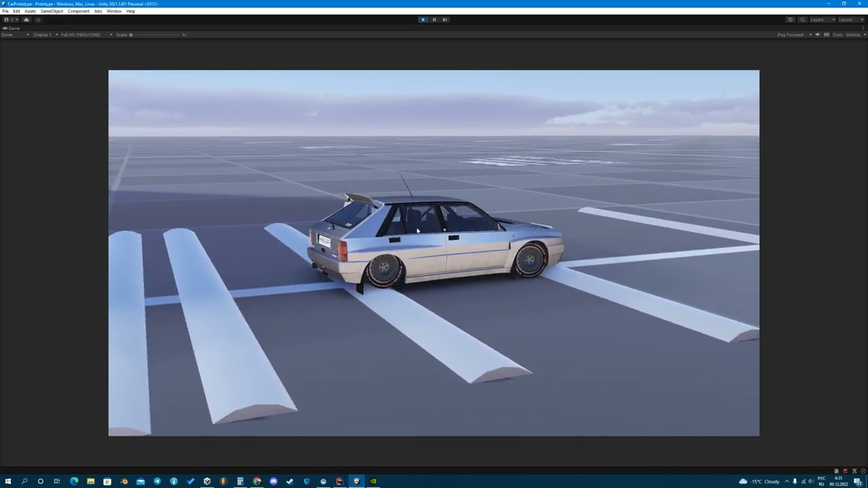Open the Full HD (1920x1080) resolution dropdown
Screen dimensions: 868x488
point(86,35)
